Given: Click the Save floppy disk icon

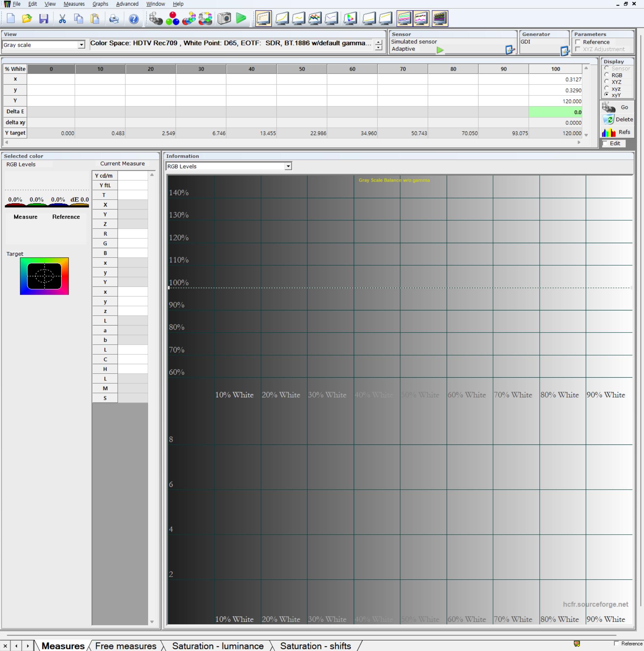Looking at the screenshot, I should [43, 18].
